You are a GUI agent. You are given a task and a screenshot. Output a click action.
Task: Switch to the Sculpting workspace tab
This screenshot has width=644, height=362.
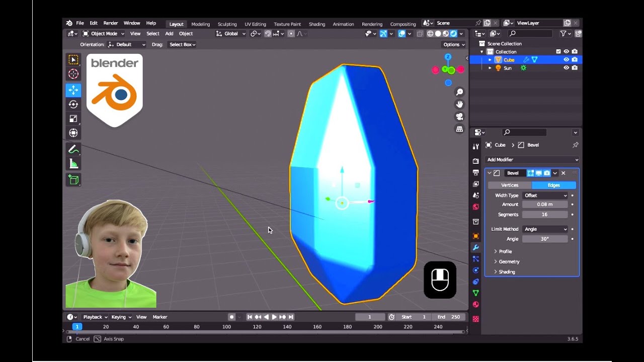227,24
